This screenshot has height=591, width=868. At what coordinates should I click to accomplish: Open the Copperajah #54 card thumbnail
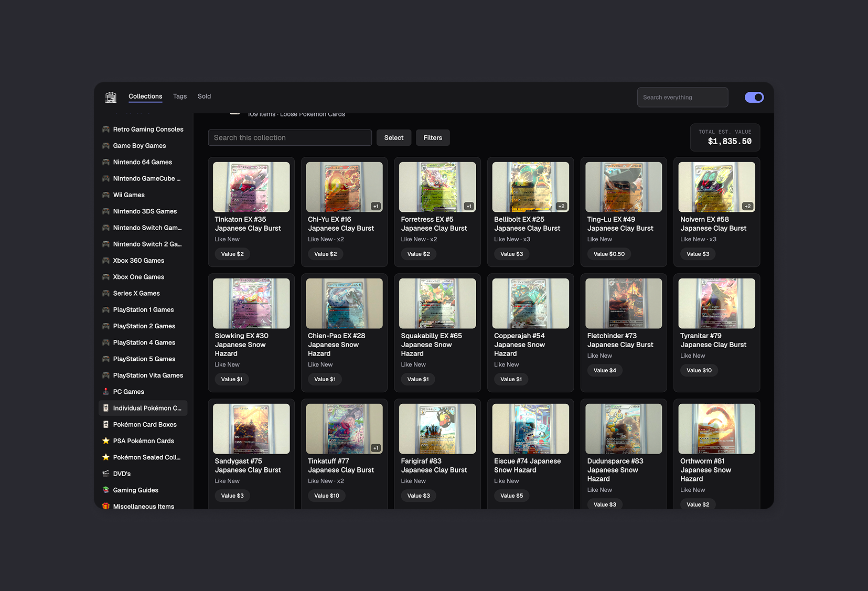point(531,304)
